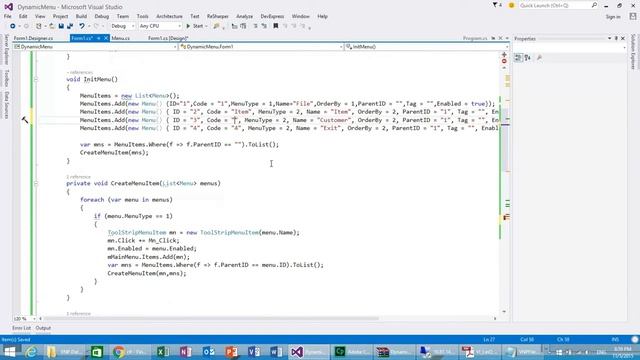640x360 pixels.
Task: Switch to the Menu.cs tab
Action: (x=120, y=38)
